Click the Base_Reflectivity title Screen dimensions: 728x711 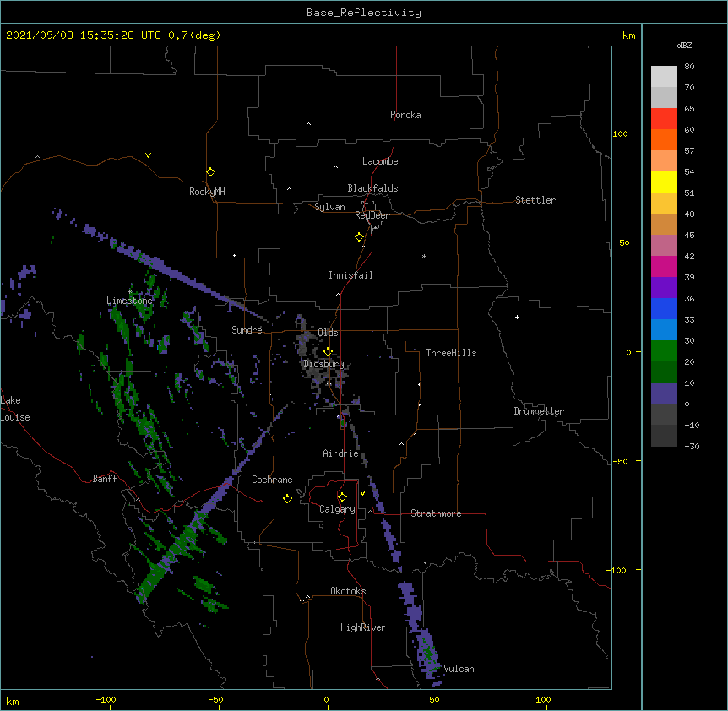pyautogui.click(x=364, y=13)
